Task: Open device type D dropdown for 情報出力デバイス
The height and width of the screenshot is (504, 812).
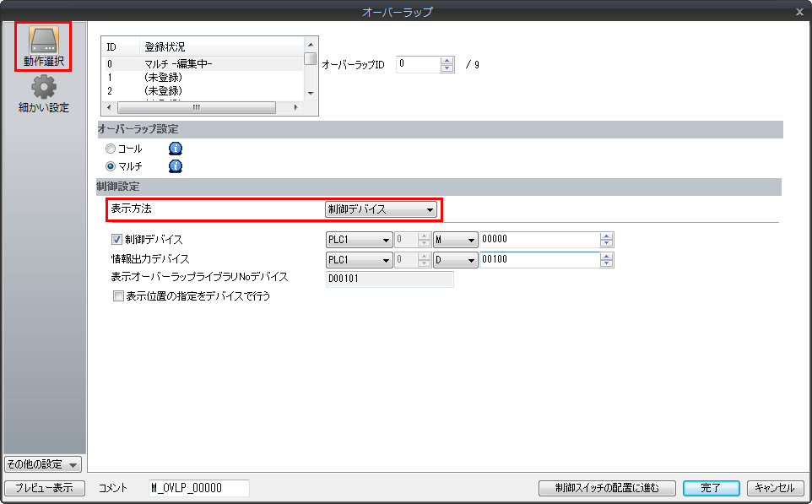Action: [x=455, y=260]
